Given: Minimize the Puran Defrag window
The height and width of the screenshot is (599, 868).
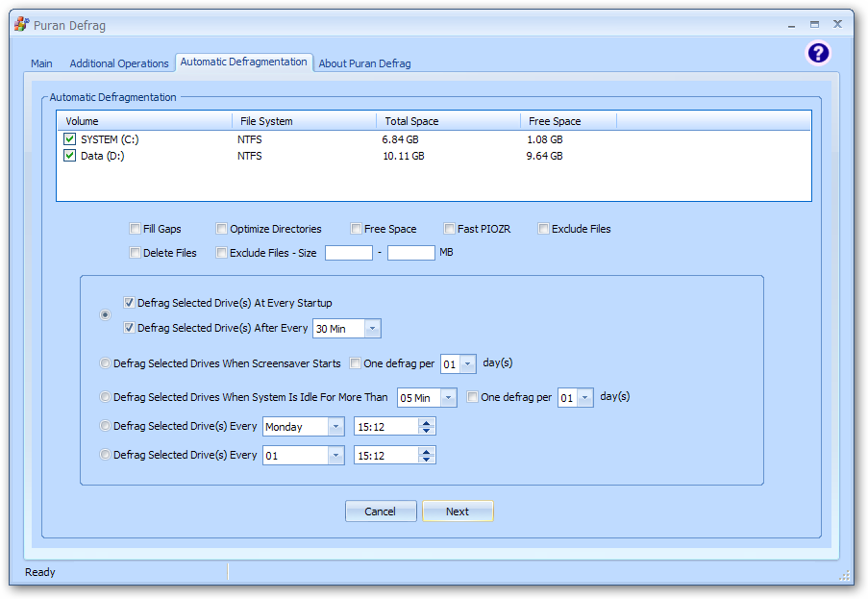Looking at the screenshot, I should 792,25.
